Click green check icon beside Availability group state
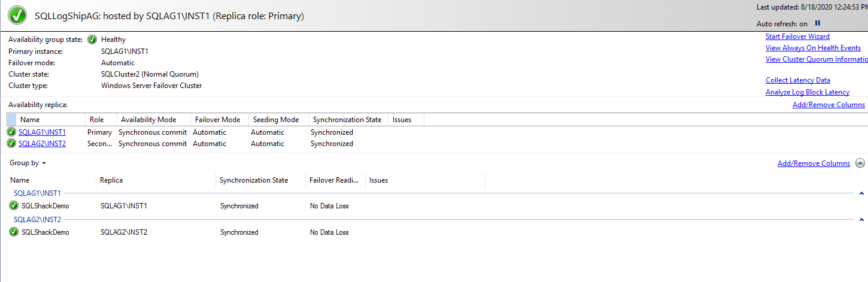Screen dimensions: 868x282 pyautogui.click(x=92, y=40)
